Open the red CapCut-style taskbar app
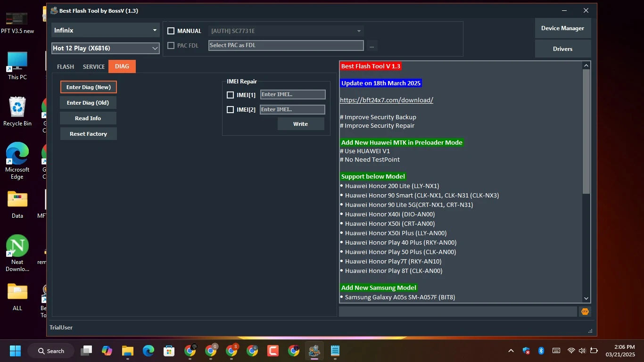 pyautogui.click(x=273, y=351)
